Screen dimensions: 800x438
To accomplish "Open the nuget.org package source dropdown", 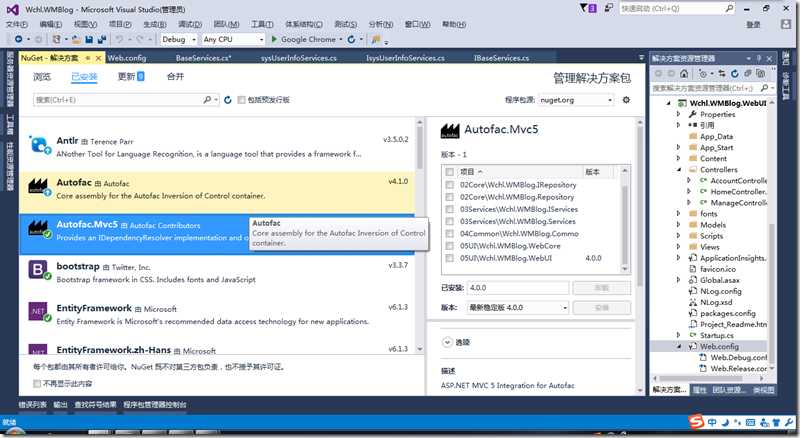I will click(576, 100).
